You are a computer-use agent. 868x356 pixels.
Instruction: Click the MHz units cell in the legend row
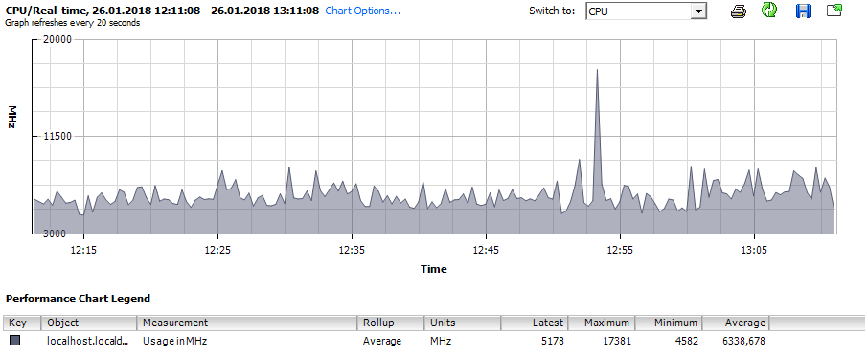441,341
